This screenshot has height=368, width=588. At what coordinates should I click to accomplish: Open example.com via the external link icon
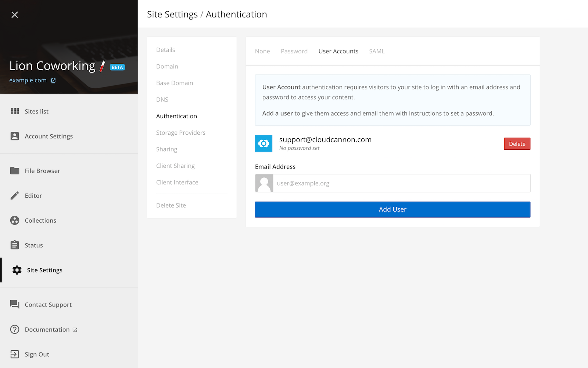[x=54, y=80]
